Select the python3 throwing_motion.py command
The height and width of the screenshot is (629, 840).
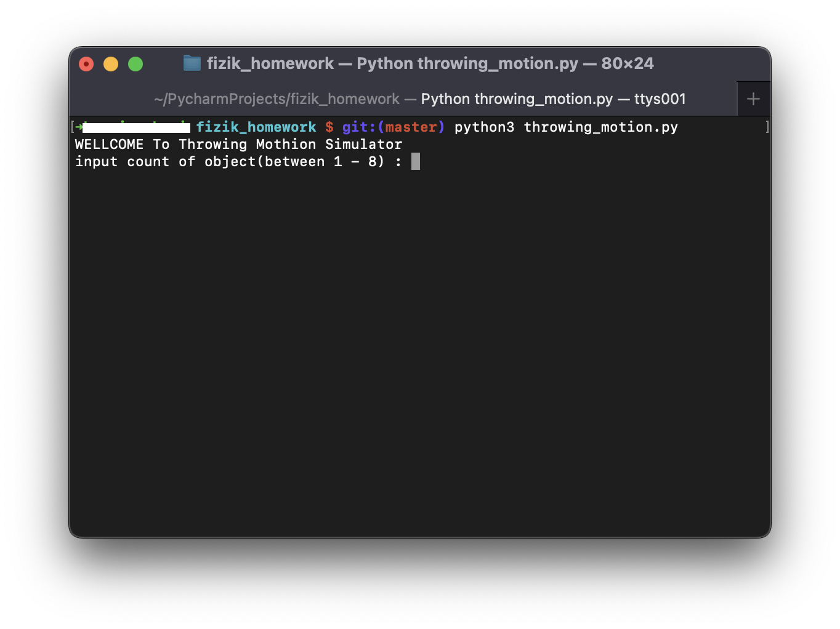566,127
